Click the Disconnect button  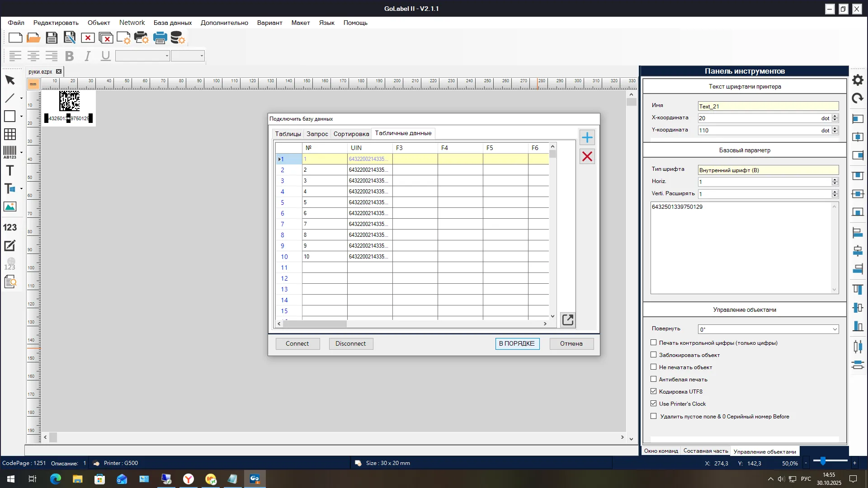pos(350,343)
